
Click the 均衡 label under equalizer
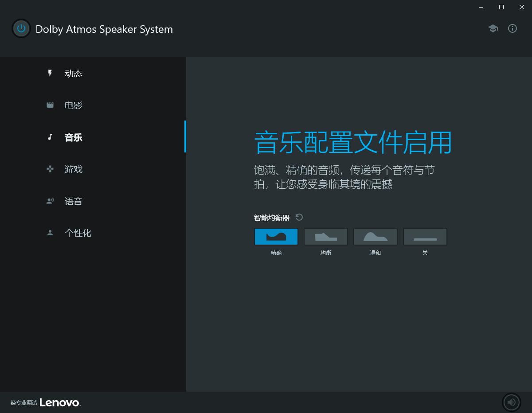(326, 253)
